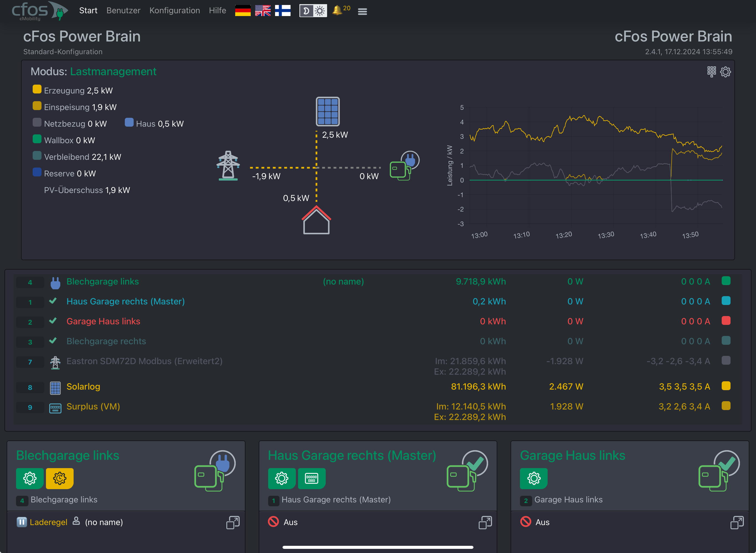Click the house icon in flow diagram

pos(316,220)
